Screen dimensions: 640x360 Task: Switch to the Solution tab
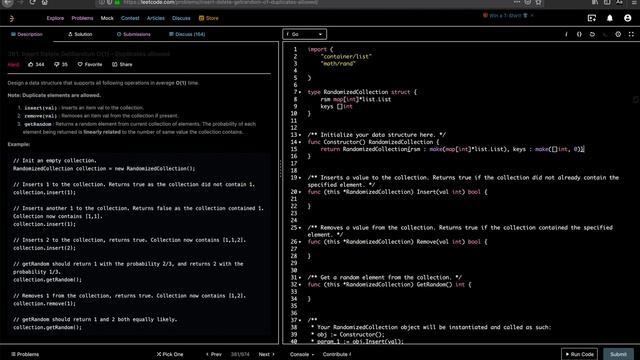pos(80,34)
